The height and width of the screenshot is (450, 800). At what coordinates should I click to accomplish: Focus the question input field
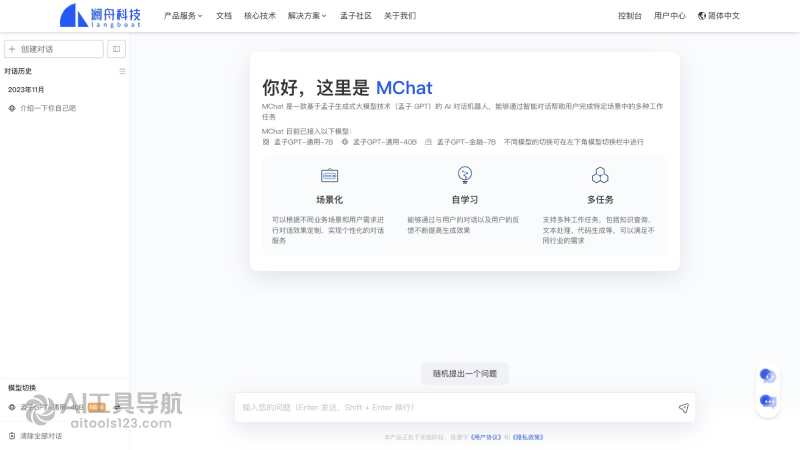tap(465, 408)
